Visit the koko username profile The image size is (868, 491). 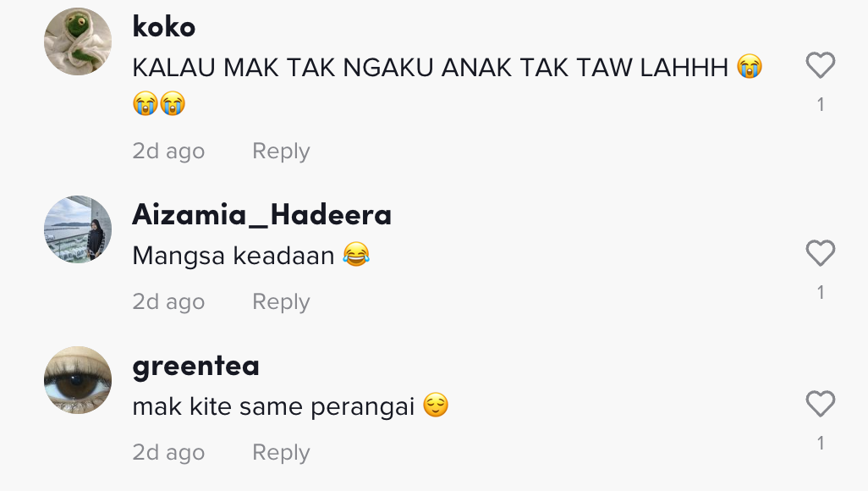click(164, 26)
